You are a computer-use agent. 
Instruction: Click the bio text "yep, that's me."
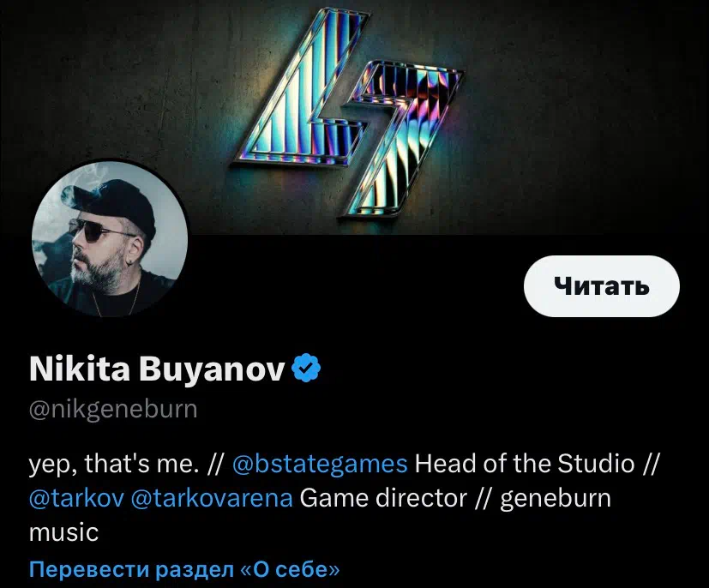point(114,465)
